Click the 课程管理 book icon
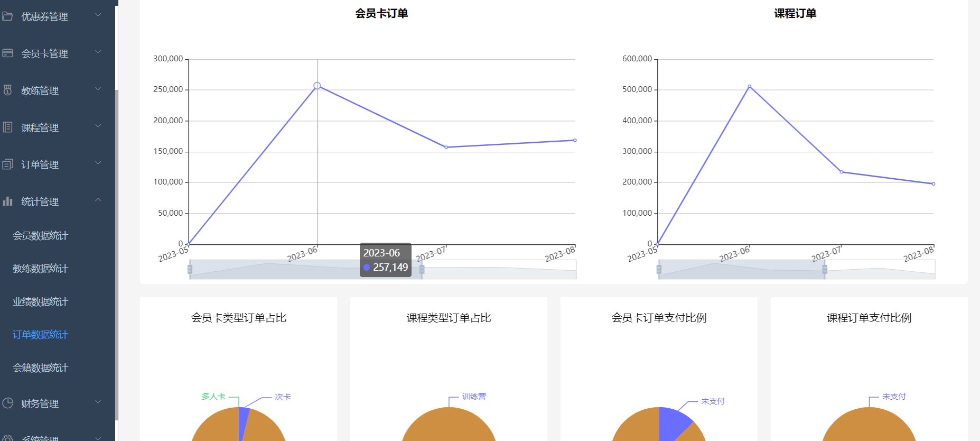The height and width of the screenshot is (441, 980). coord(7,127)
